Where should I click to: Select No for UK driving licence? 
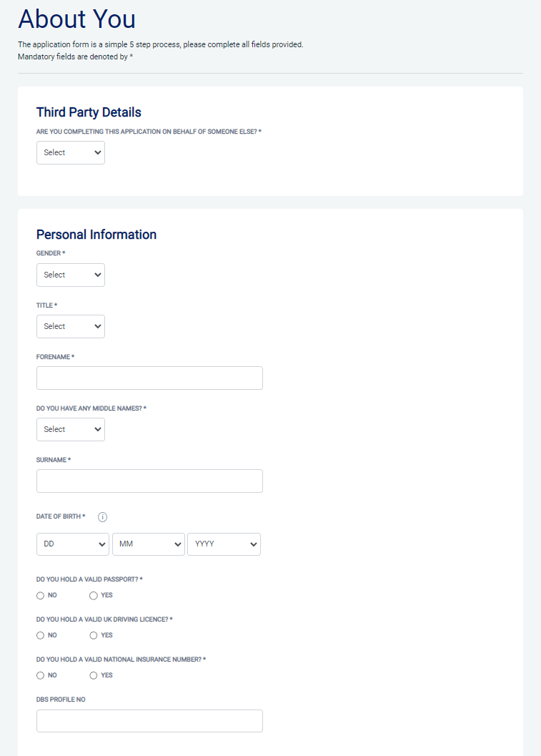(41, 635)
